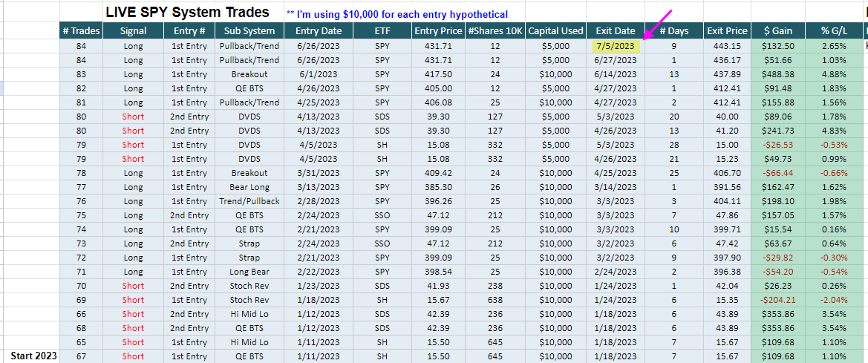Select the 'Trend/Pullback' sub system cell

[x=249, y=201]
